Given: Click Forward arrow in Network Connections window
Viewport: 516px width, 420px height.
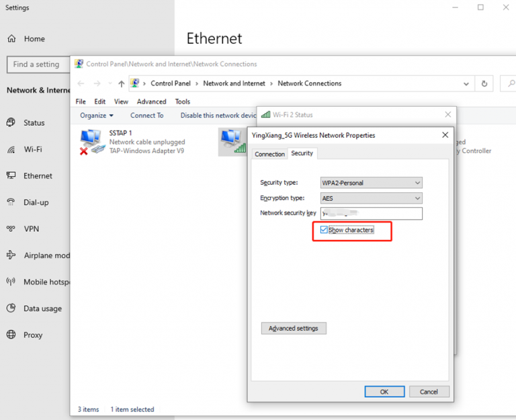Looking at the screenshot, I should tap(97, 83).
